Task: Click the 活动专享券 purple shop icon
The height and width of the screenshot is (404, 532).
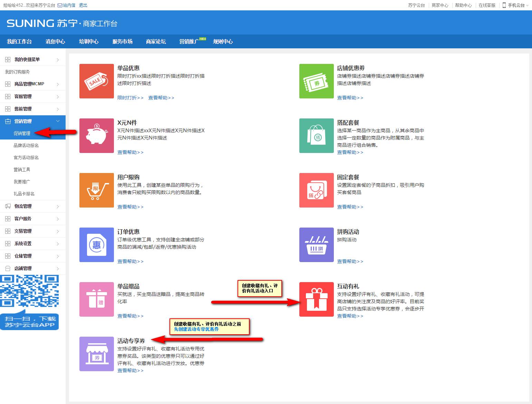Action: 97,354
